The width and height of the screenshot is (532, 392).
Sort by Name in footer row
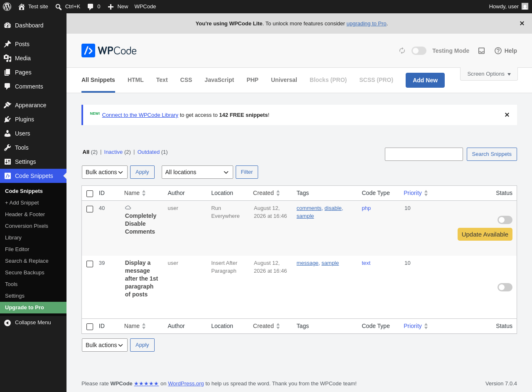point(135,326)
